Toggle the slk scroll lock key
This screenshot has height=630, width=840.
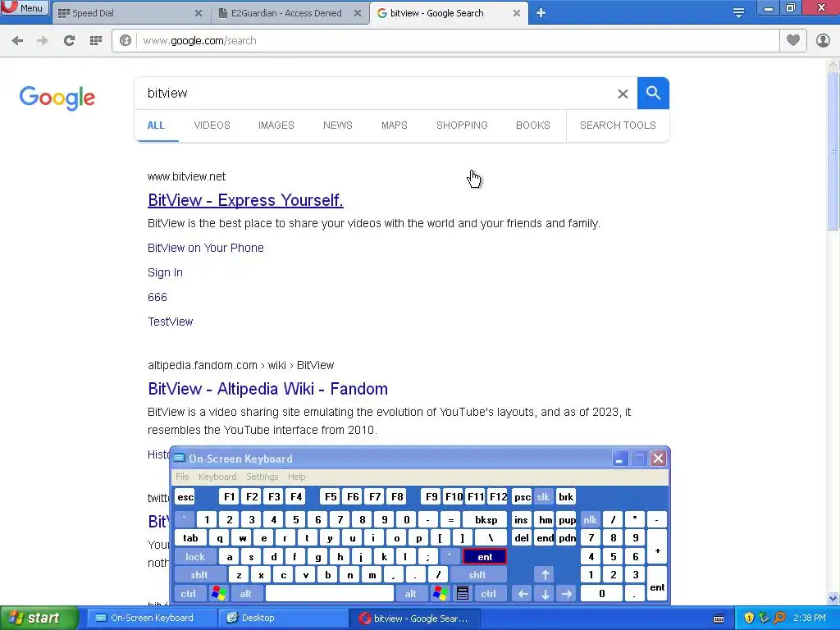tap(543, 497)
